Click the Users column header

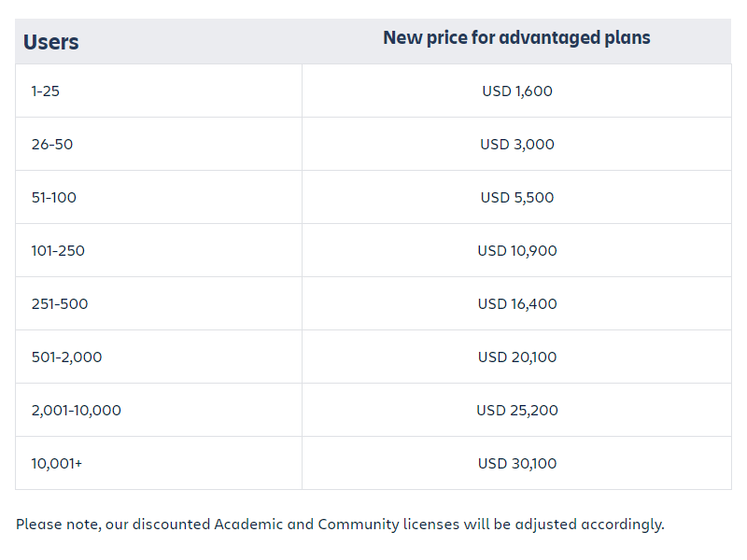click(x=51, y=42)
